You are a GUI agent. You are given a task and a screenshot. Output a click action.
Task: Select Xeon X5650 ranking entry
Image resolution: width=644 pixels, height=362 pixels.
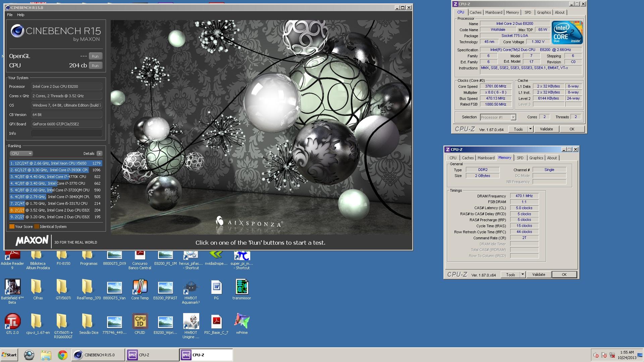coord(56,163)
